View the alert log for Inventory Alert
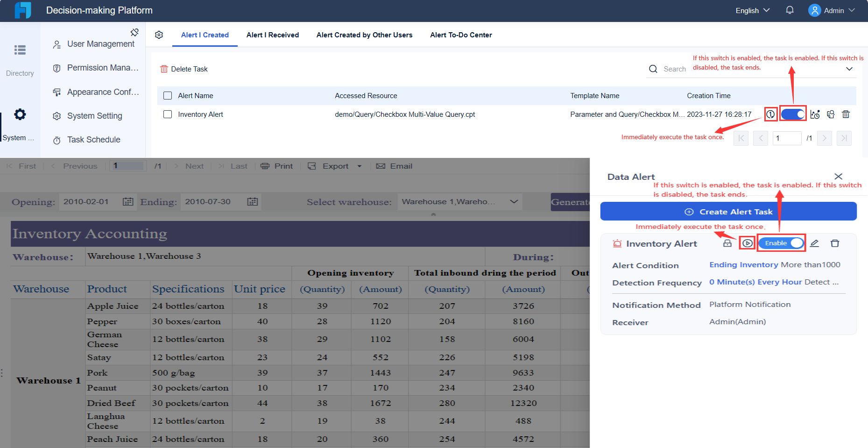 [831, 114]
